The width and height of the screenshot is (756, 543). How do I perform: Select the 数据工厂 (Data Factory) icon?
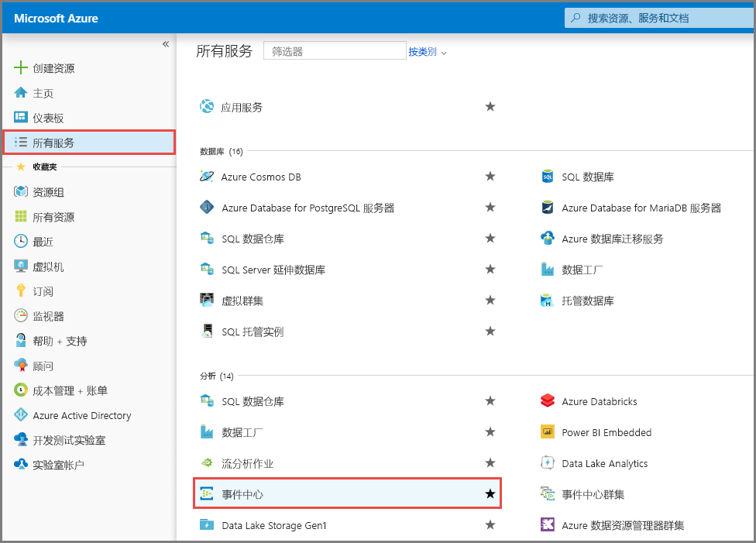coord(207,432)
